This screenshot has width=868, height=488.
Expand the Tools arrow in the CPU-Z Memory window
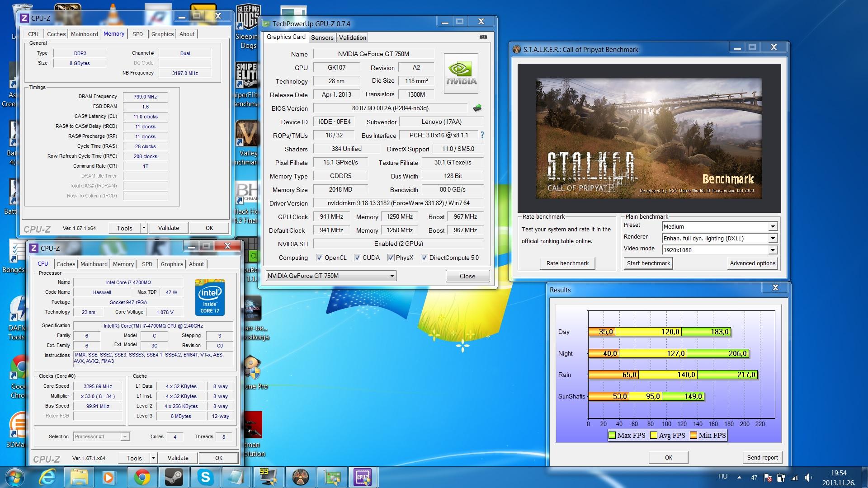[144, 228]
